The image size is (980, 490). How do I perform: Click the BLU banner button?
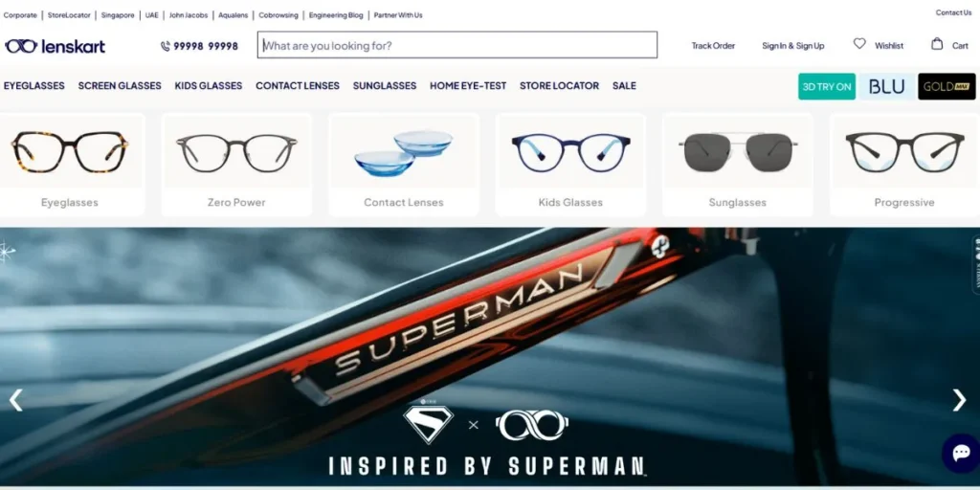887,86
